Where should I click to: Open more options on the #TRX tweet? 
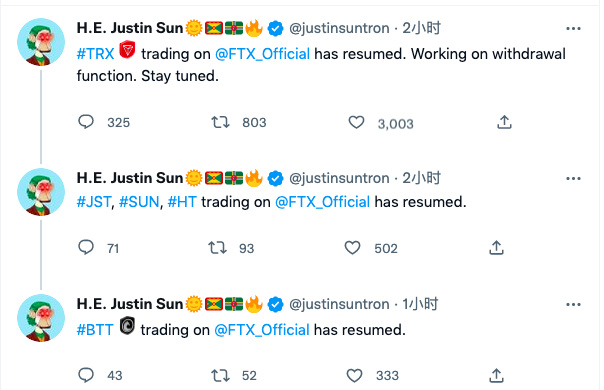(x=573, y=29)
